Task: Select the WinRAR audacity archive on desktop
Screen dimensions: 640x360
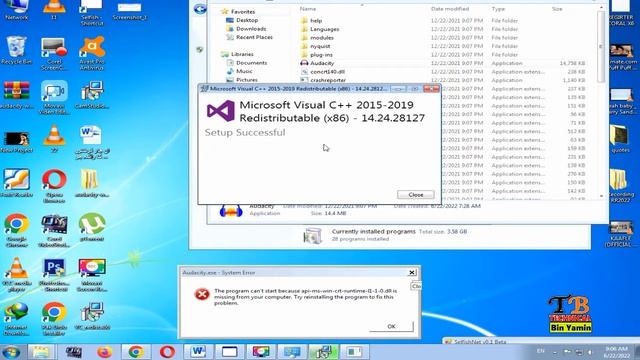Action: (17, 95)
